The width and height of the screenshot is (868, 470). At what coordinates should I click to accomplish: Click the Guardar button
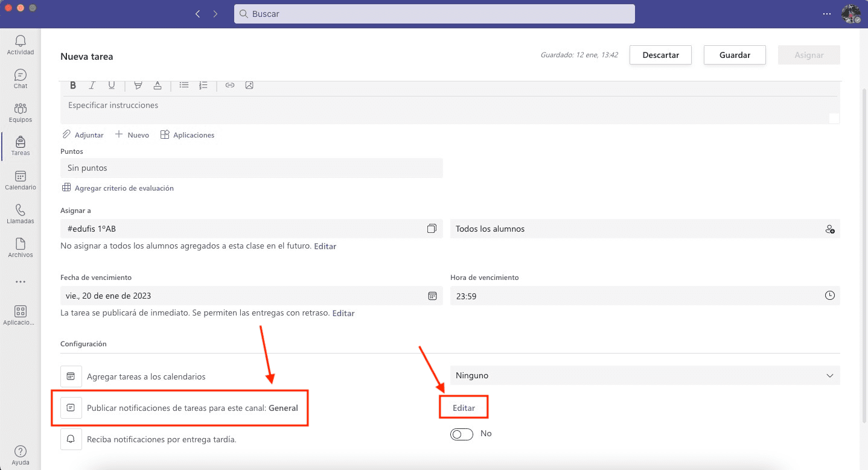[735, 55]
